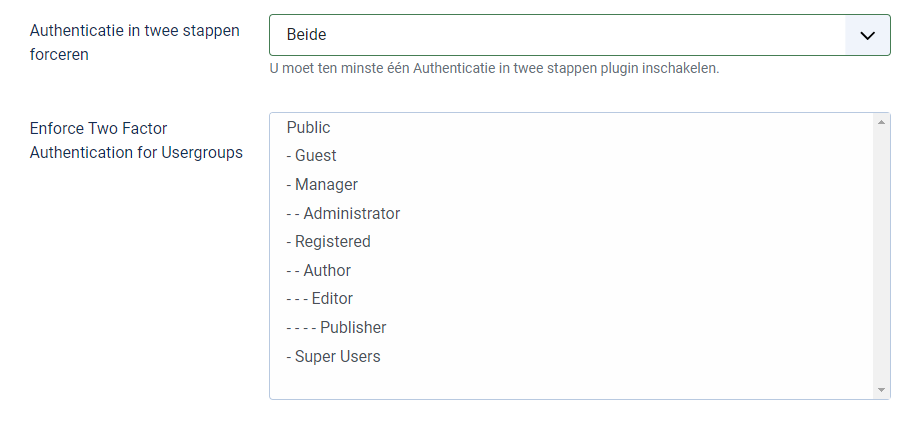The image size is (919, 426).
Task: Select the Public usergroup option
Action: [308, 128]
